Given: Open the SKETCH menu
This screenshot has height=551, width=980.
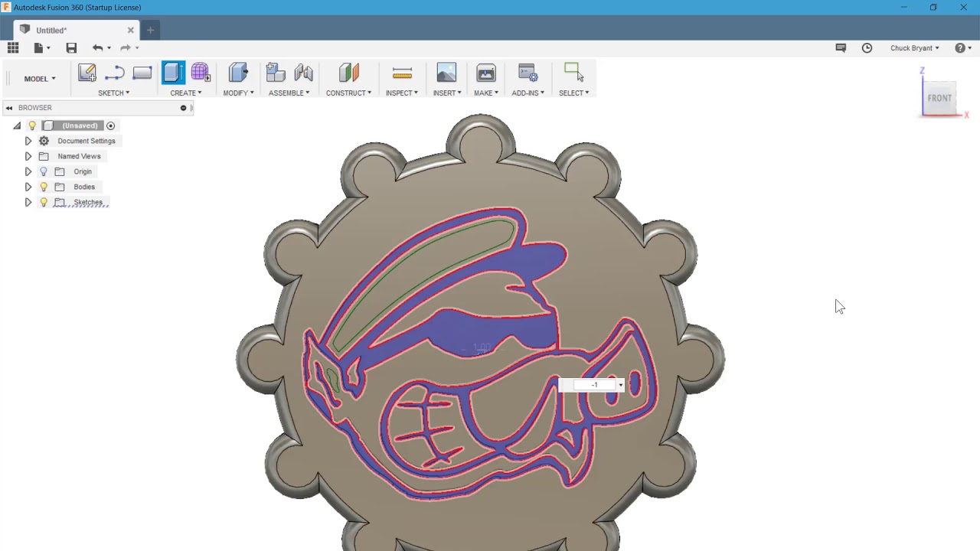Looking at the screenshot, I should coord(113,93).
